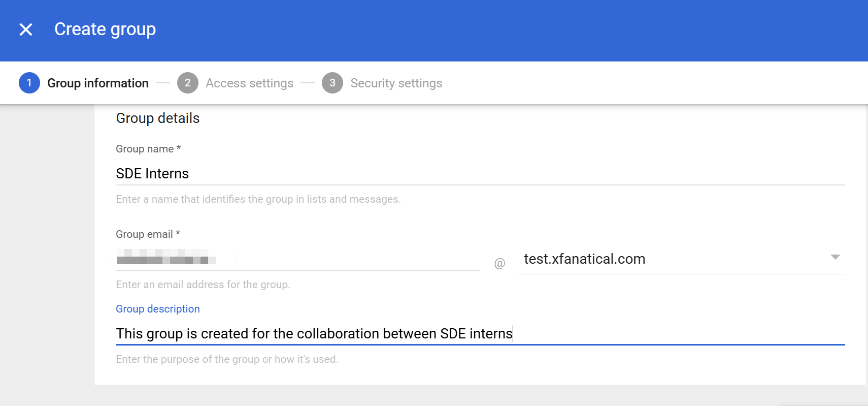Click the Group description field label
Viewport: 868px width, 406px height.
click(158, 309)
